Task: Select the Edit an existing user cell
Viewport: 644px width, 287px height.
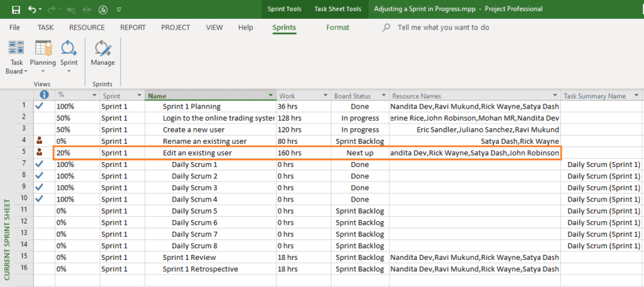Action: click(210, 153)
